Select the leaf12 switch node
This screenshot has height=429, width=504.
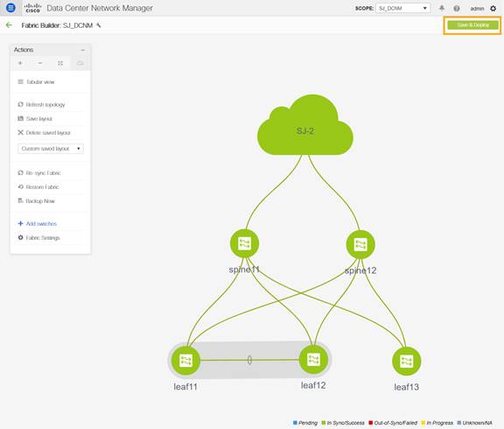[313, 360]
